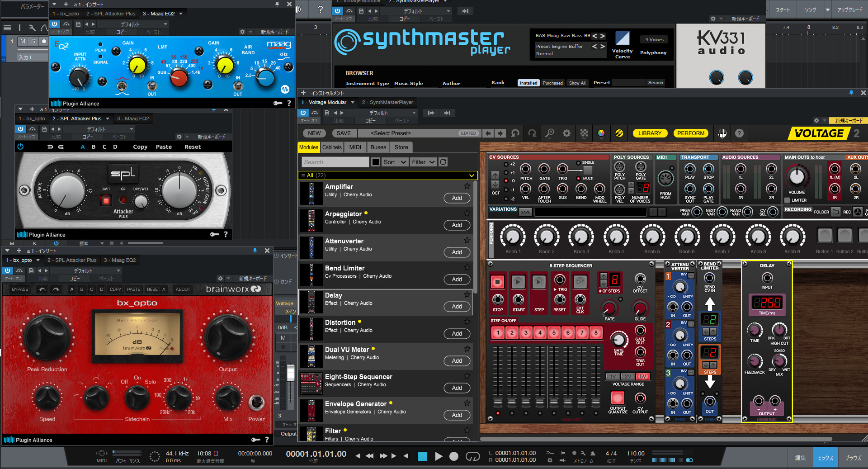Toggle the sequencer OUTPUT QUANTIZE button

point(618,398)
